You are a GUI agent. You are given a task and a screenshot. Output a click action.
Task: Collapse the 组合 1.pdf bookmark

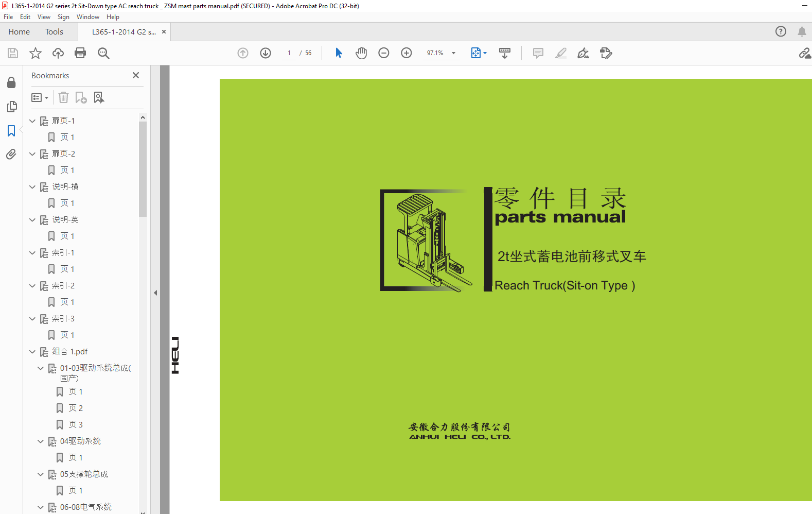coord(32,352)
